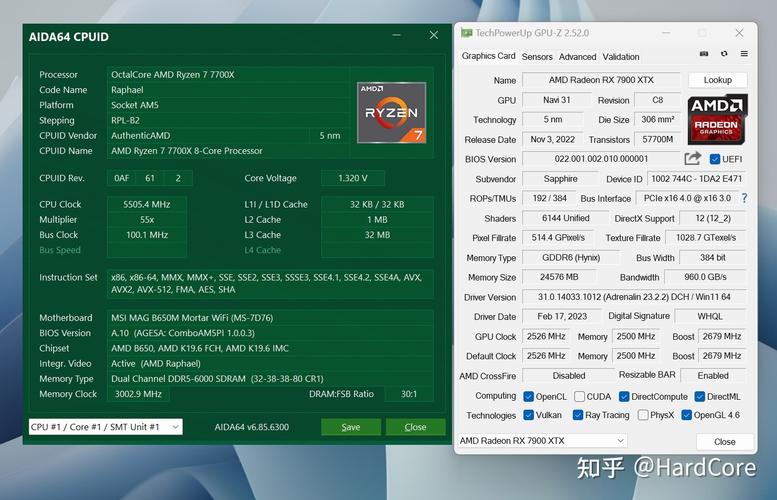The width and height of the screenshot is (777, 500).
Task: Close AIDA64 window with the X
Action: (x=434, y=35)
